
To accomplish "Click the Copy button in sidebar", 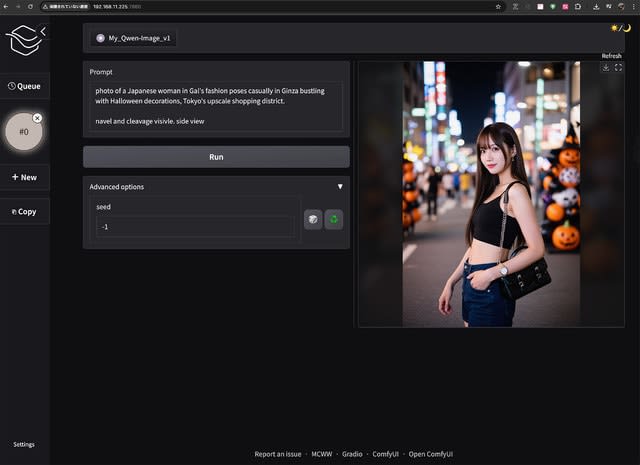I will point(24,211).
